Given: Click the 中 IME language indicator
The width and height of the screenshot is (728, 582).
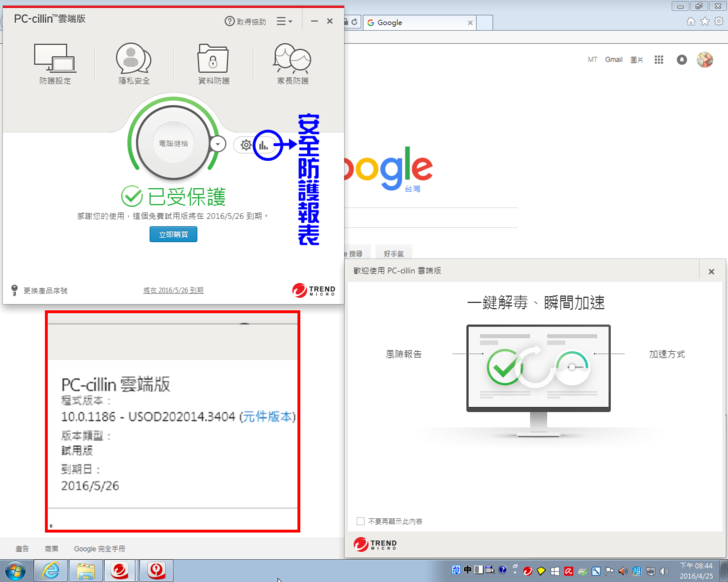Looking at the screenshot, I should pos(467,569).
